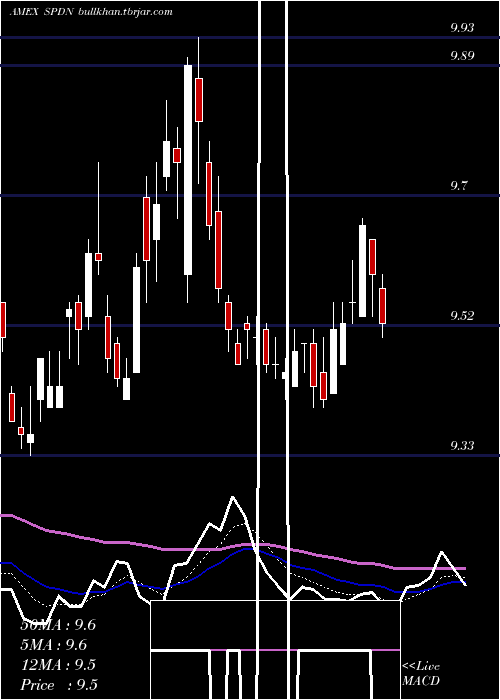Click the 9.52 price level label
Screen dimensions: 500x700
tap(462, 316)
